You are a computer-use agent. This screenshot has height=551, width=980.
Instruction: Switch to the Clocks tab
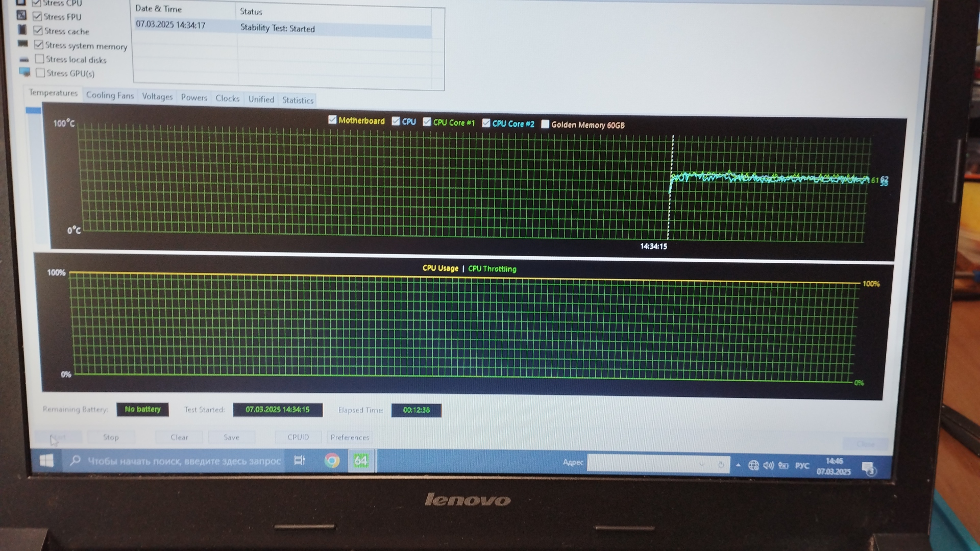[x=227, y=98]
